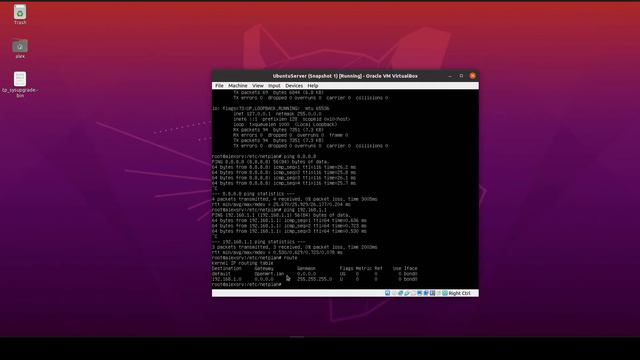The image size is (640, 360).
Task: Click the Right Ctrl host key label
Action: pos(460,293)
